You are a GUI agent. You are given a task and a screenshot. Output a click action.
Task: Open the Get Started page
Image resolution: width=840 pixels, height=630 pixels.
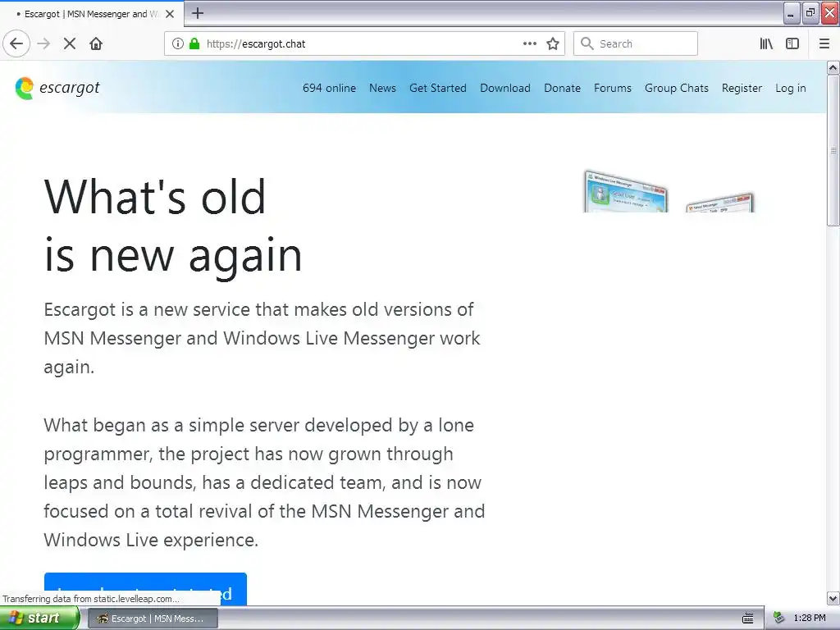[x=438, y=88]
